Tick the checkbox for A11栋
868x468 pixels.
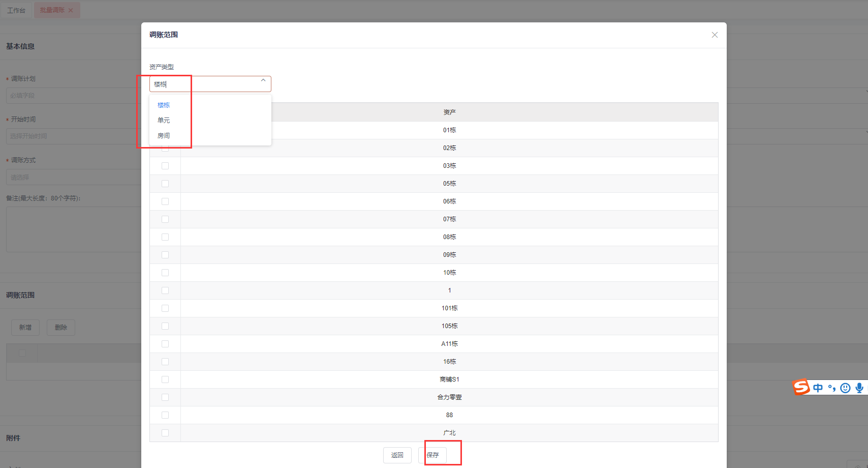[x=165, y=344]
